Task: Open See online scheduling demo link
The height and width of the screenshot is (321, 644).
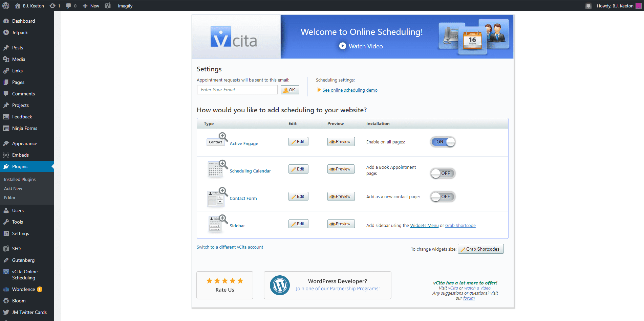Action: (x=350, y=90)
